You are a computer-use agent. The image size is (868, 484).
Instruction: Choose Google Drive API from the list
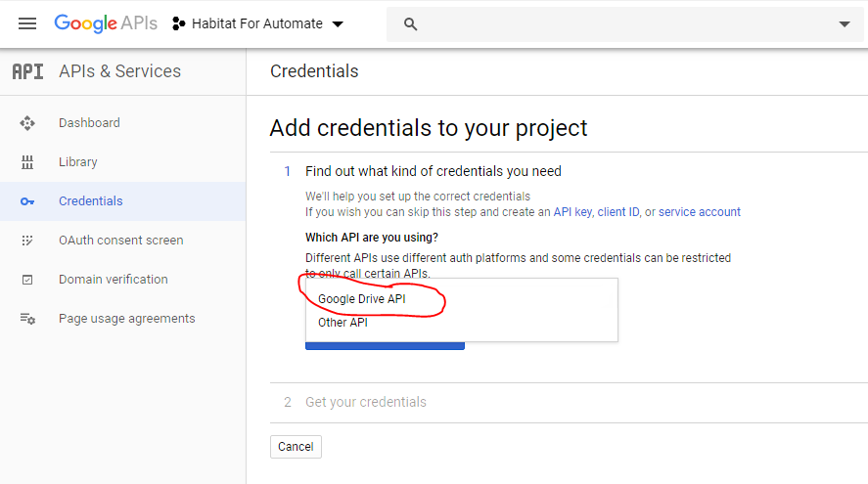point(462,299)
